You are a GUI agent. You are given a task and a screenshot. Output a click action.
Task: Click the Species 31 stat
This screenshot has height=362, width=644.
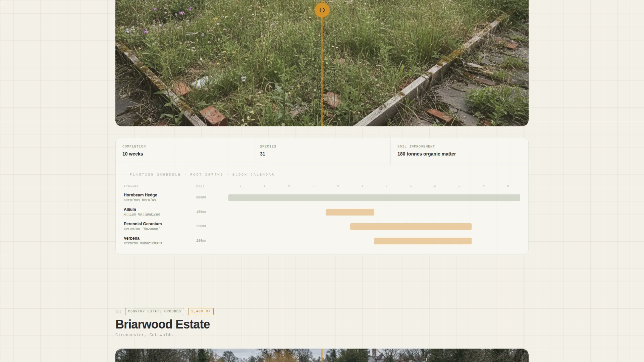tap(322, 150)
